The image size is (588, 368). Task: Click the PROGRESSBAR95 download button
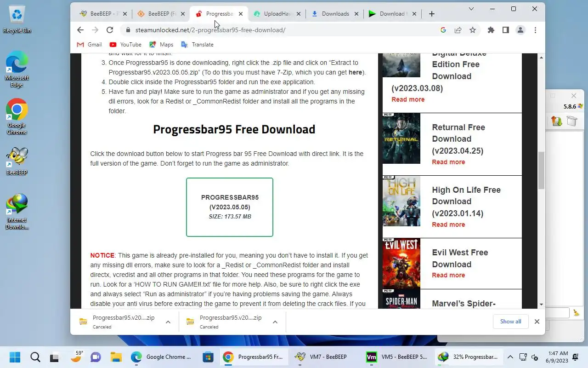[x=230, y=207]
